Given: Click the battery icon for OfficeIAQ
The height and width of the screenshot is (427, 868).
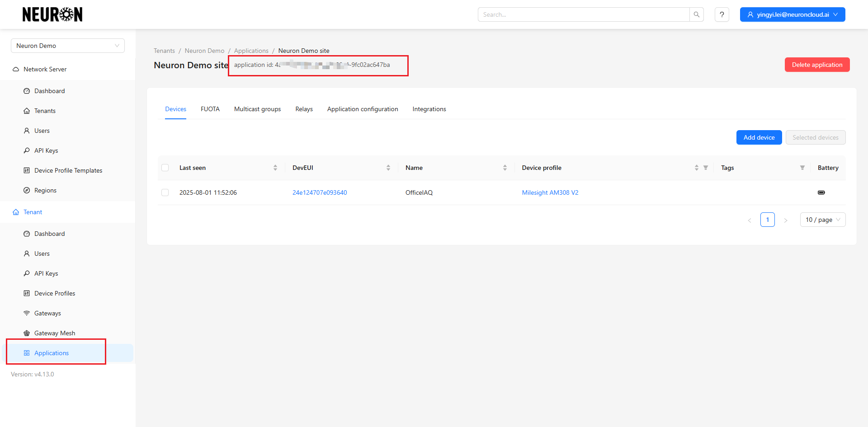Looking at the screenshot, I should (x=821, y=192).
